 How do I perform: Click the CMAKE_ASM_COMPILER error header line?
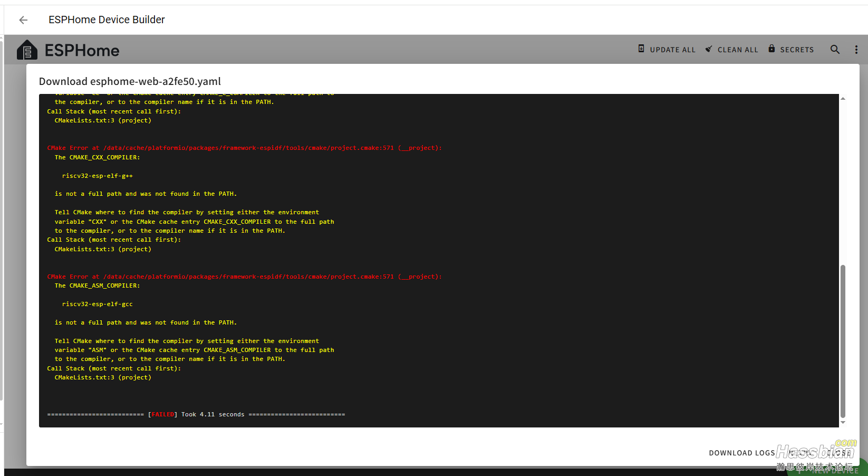pos(244,277)
